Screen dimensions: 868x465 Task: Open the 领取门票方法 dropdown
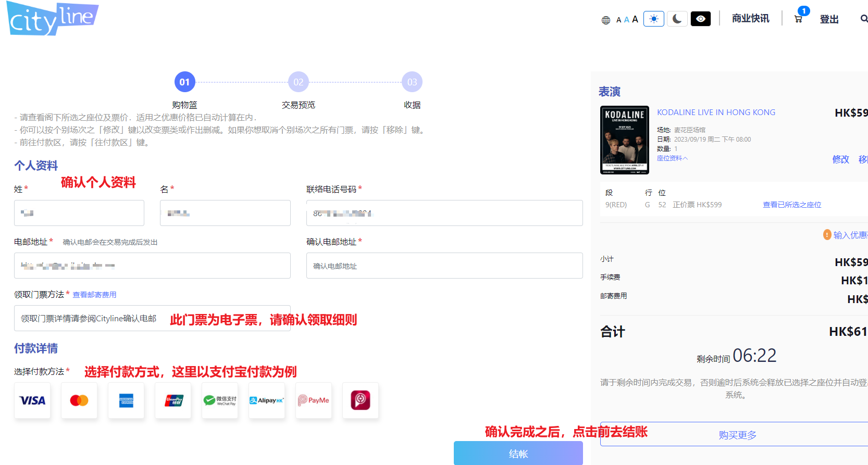click(x=152, y=318)
